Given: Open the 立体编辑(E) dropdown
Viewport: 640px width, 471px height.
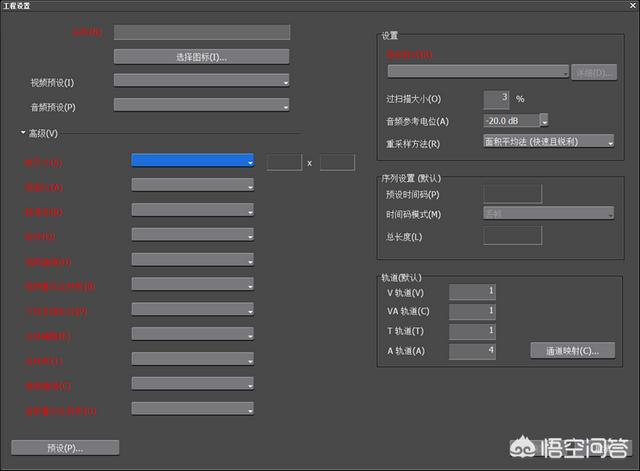Looking at the screenshot, I should (192, 334).
